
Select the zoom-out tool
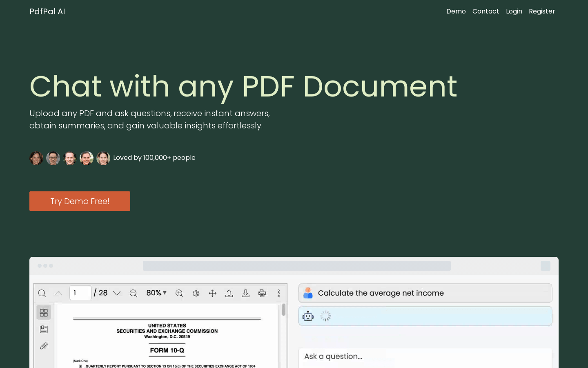coord(134,293)
